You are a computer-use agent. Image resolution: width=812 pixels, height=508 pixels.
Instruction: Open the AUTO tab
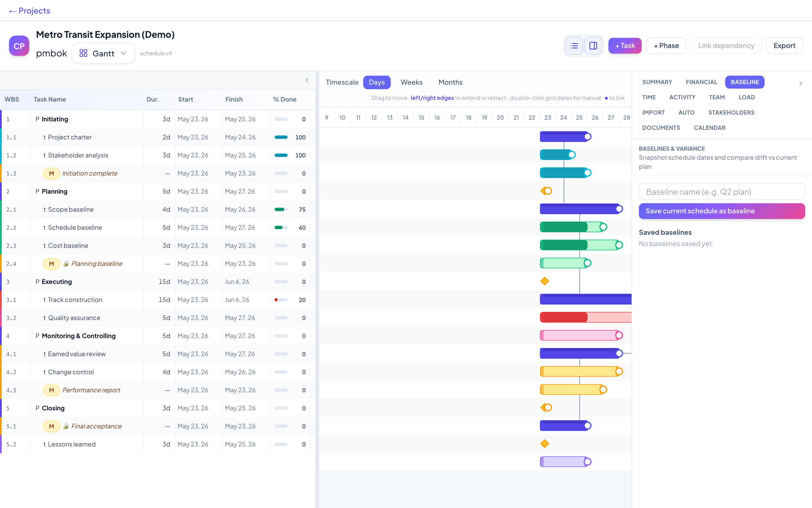tap(686, 113)
